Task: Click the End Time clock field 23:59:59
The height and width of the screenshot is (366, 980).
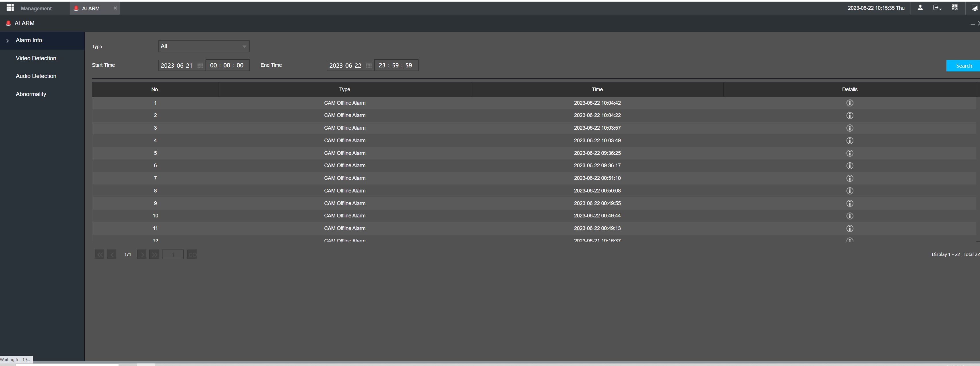Action: click(x=396, y=65)
